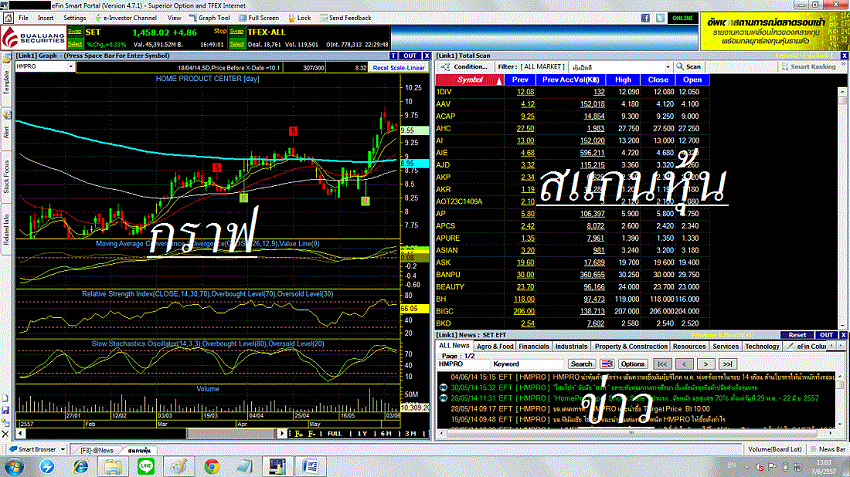Open news Options button
The width and height of the screenshot is (850, 477).
(x=633, y=364)
